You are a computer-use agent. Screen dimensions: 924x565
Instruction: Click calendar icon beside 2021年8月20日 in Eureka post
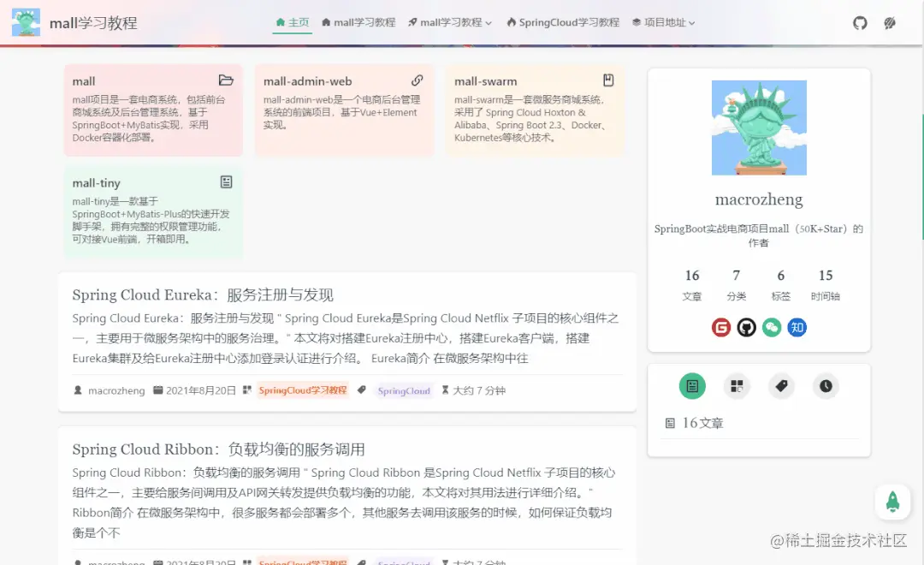click(158, 390)
